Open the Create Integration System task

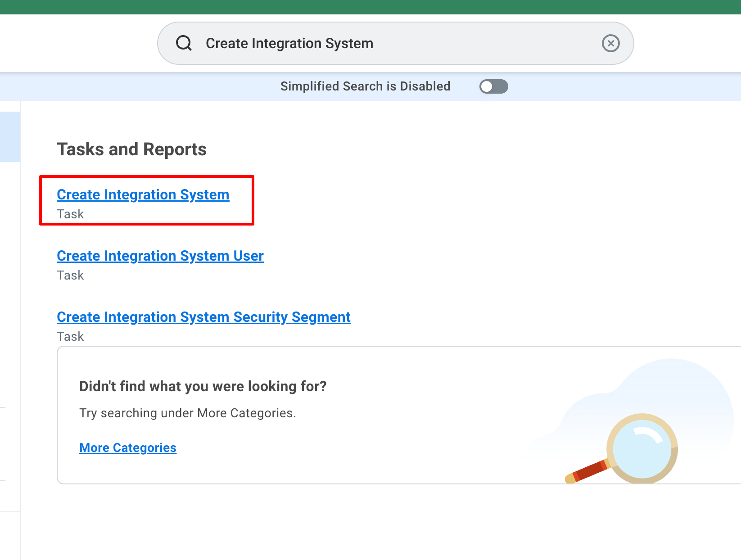[x=143, y=194]
